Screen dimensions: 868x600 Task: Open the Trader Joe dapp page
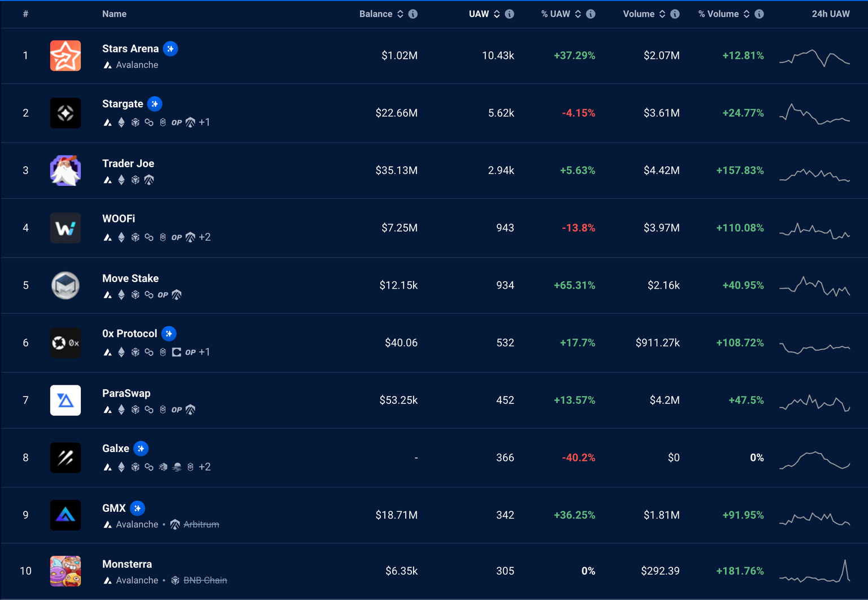(128, 163)
